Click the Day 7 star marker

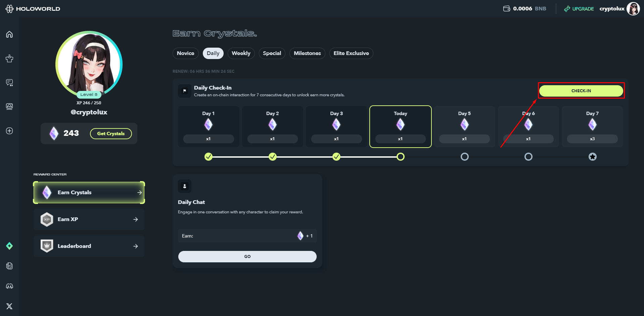593,157
